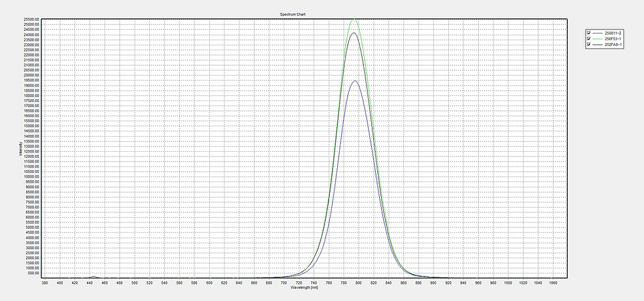
Task: Select the 252FA8~1 legend label
Action: 614,44
